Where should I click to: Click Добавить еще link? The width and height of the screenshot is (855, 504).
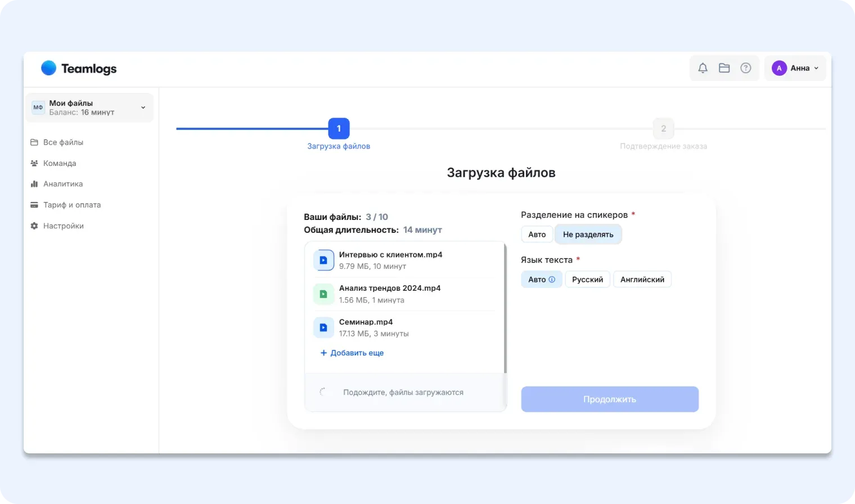pyautogui.click(x=352, y=353)
